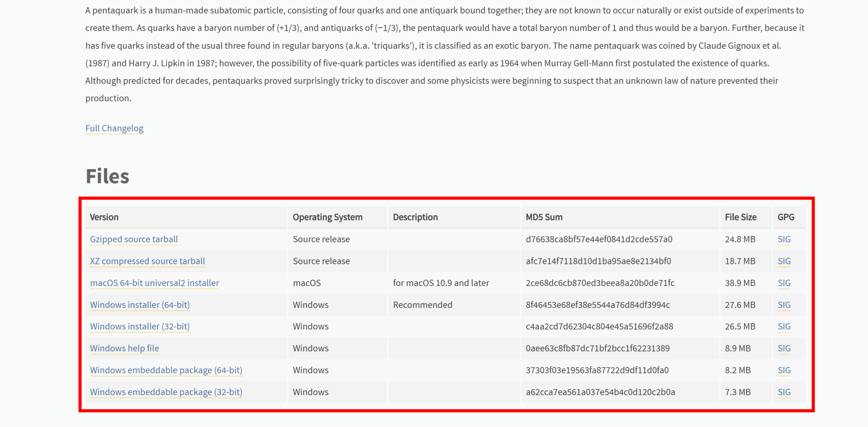Click MD5 8f46453e68ef38e5544a76d84df3994c
Viewport: 868px width, 427px height.
[x=598, y=305]
